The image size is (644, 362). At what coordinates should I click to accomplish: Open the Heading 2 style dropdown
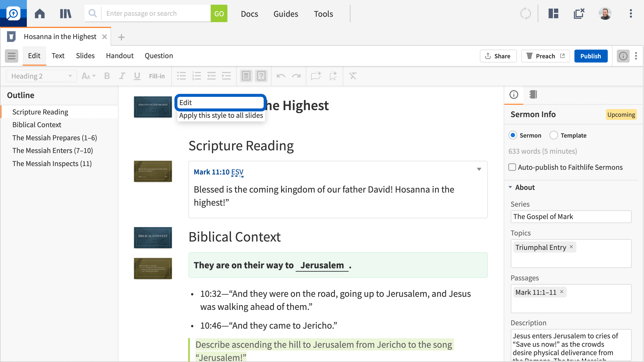(41, 76)
